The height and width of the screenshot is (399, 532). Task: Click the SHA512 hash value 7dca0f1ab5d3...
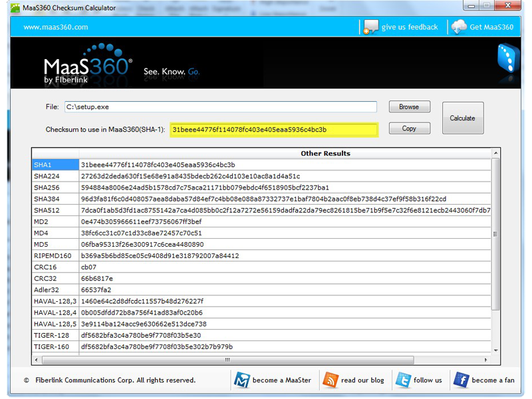coord(286,210)
